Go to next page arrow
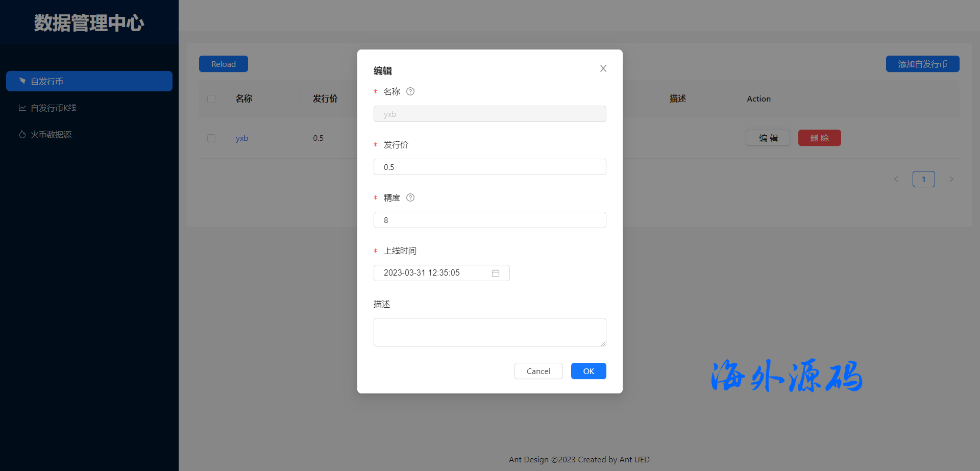The width and height of the screenshot is (980, 471). (951, 179)
